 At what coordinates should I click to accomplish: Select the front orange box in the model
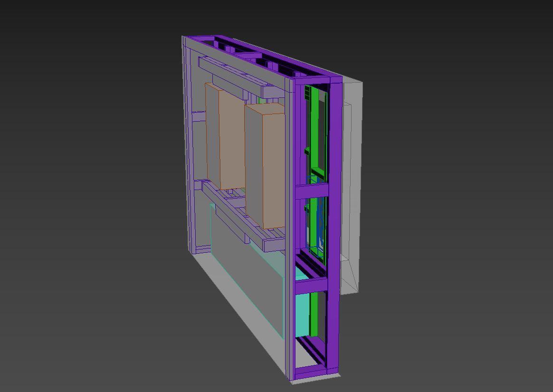(265, 166)
